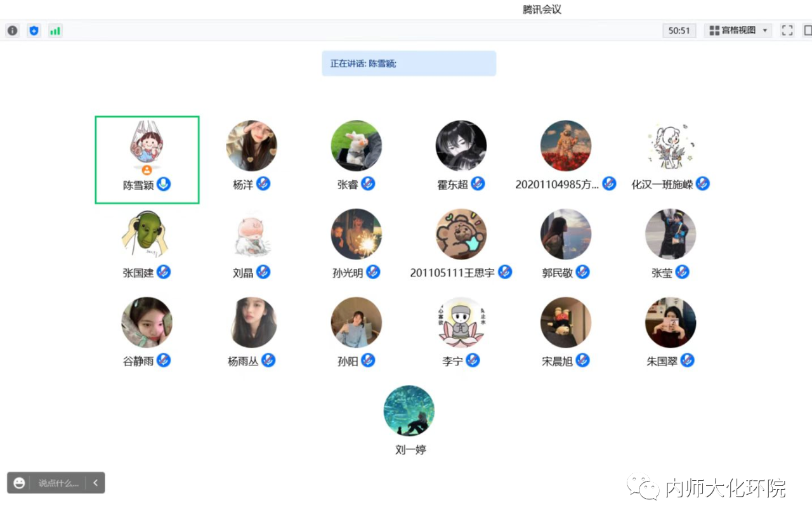Open the blue security shield icon
Screen dimensions: 812x524
click(x=34, y=30)
